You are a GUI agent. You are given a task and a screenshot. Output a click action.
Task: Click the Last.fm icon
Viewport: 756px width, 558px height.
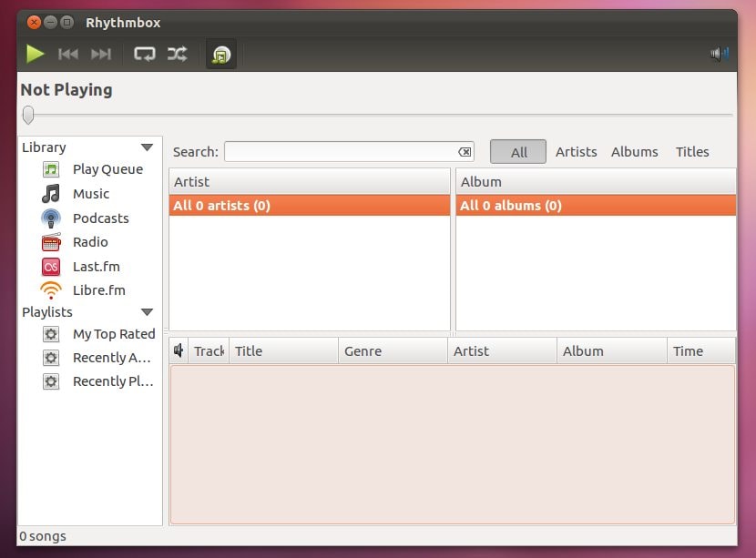(x=51, y=267)
